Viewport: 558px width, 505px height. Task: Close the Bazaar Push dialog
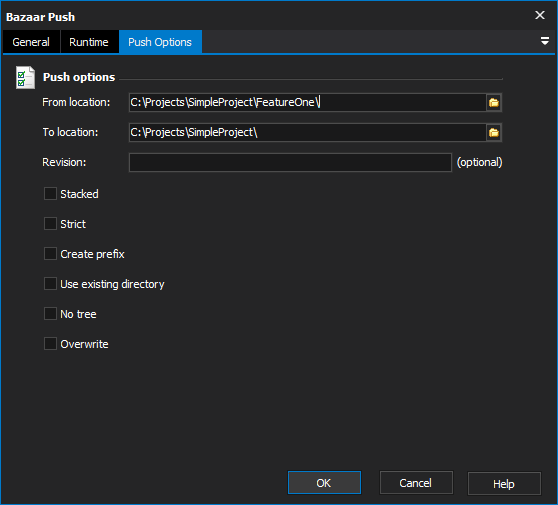click(x=539, y=15)
